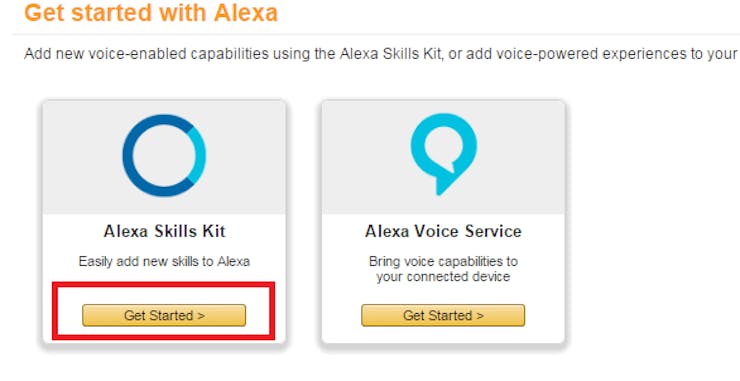Image resolution: width=740 pixels, height=381 pixels.
Task: Open the Alexa Skills Kit title
Action: [164, 231]
